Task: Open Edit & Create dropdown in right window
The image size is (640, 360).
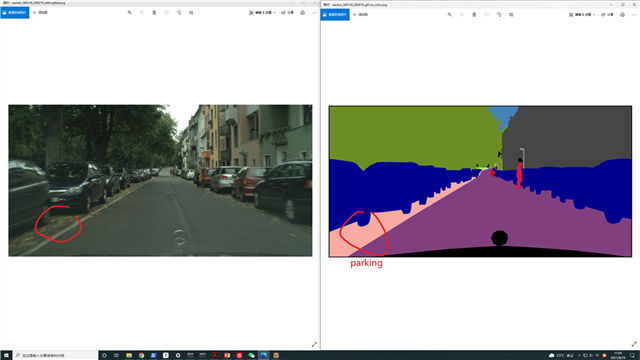Action: [x=582, y=15]
